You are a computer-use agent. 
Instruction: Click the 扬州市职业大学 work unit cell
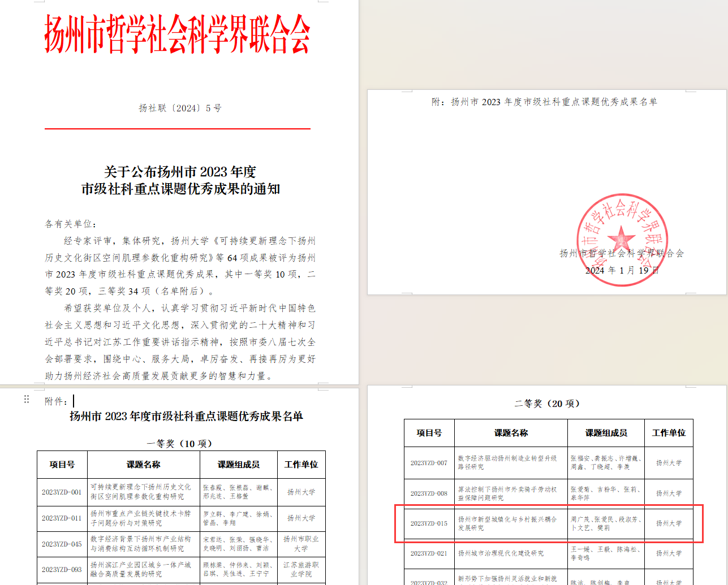[x=301, y=544]
